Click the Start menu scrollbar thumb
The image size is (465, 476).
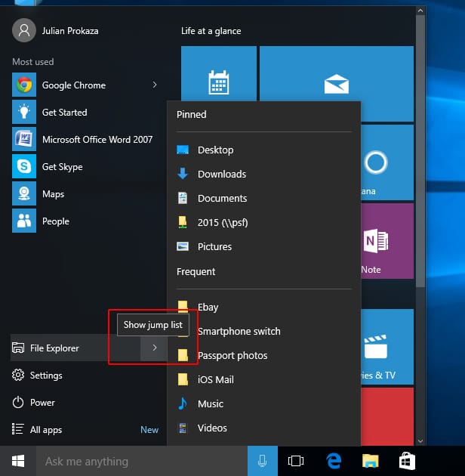(420, 151)
